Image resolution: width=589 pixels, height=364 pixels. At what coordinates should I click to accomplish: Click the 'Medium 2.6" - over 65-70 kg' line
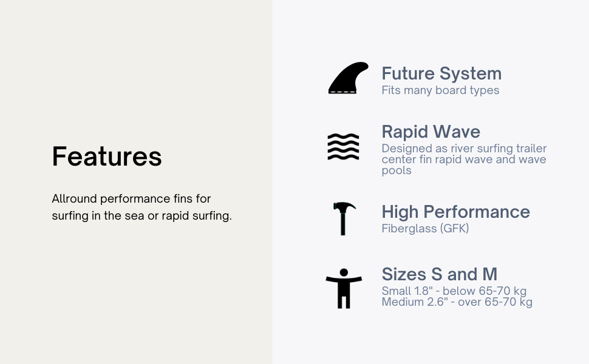coord(457,302)
